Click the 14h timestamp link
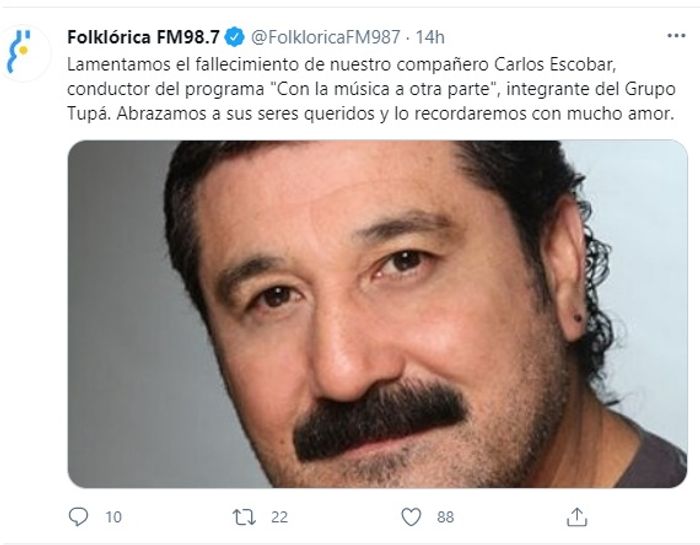700x545 pixels. tap(430, 37)
